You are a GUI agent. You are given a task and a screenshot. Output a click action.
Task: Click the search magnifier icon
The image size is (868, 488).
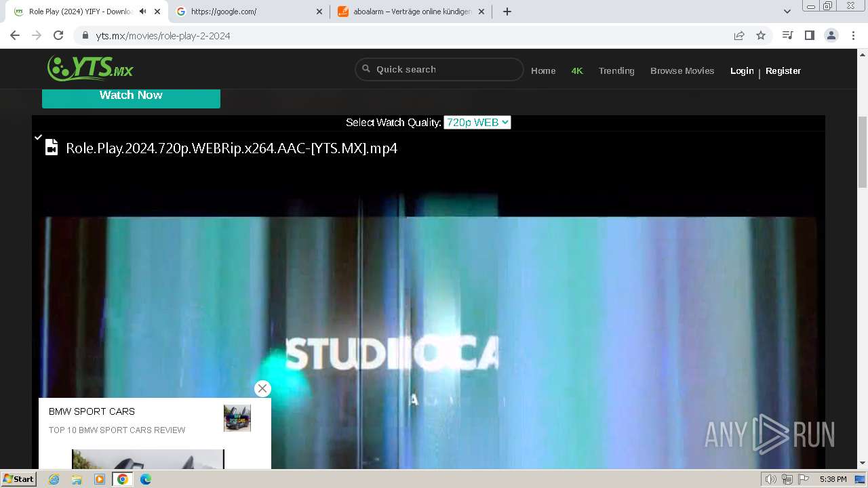(x=366, y=68)
